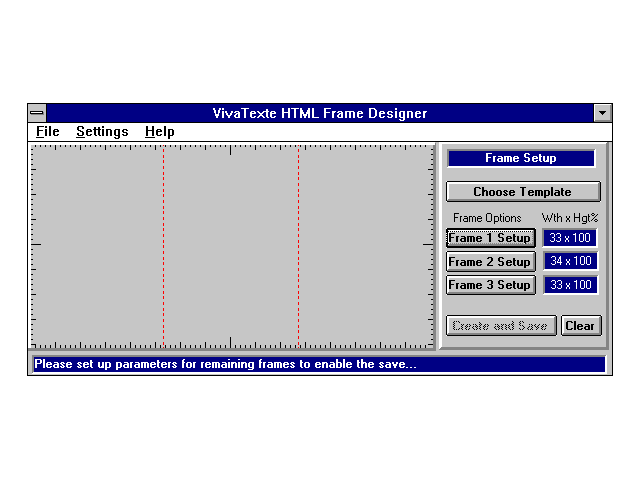Screen dimensions: 640x480
Task: Open the window control menu box
Action: coord(37,114)
